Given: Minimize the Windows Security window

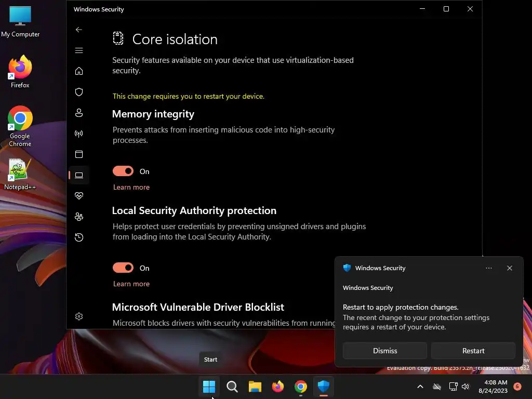Looking at the screenshot, I should pos(422,9).
